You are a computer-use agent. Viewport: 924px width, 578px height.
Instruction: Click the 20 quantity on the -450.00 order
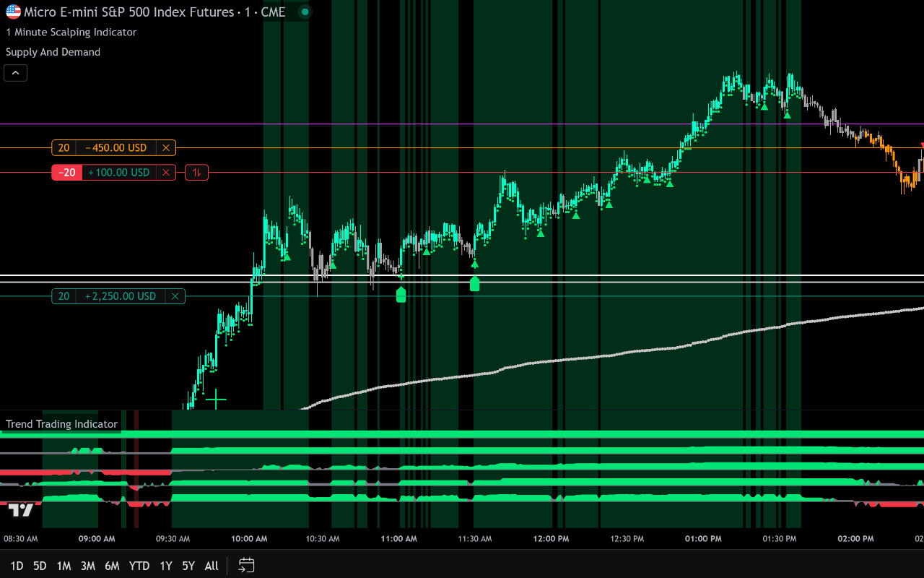[x=64, y=148]
